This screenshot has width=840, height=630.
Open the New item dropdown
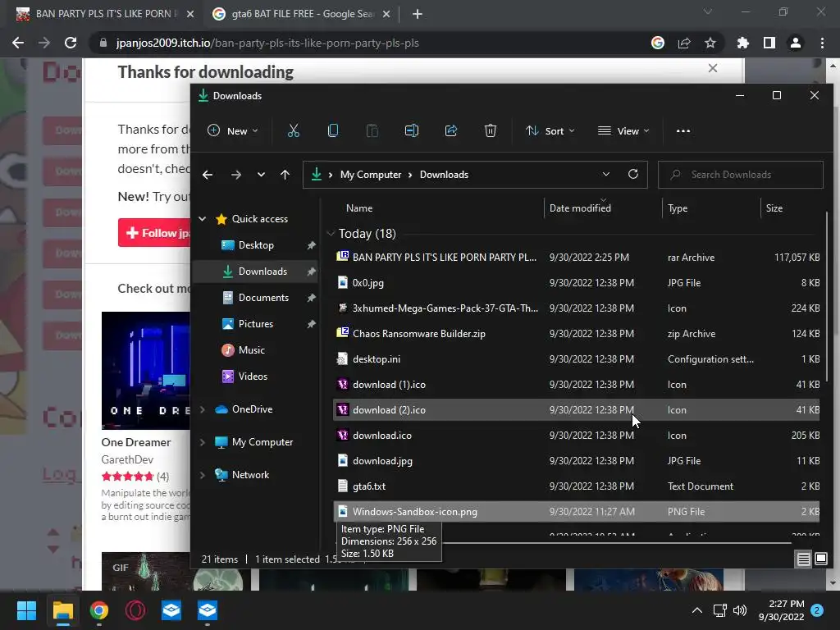pyautogui.click(x=232, y=130)
